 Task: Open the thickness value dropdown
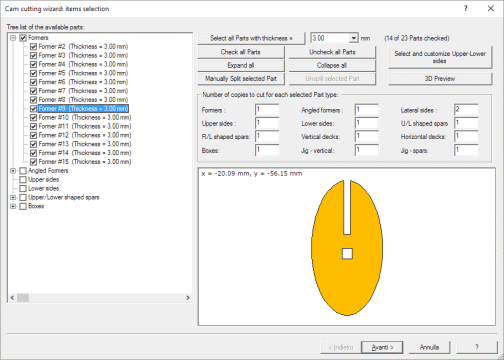tap(353, 38)
